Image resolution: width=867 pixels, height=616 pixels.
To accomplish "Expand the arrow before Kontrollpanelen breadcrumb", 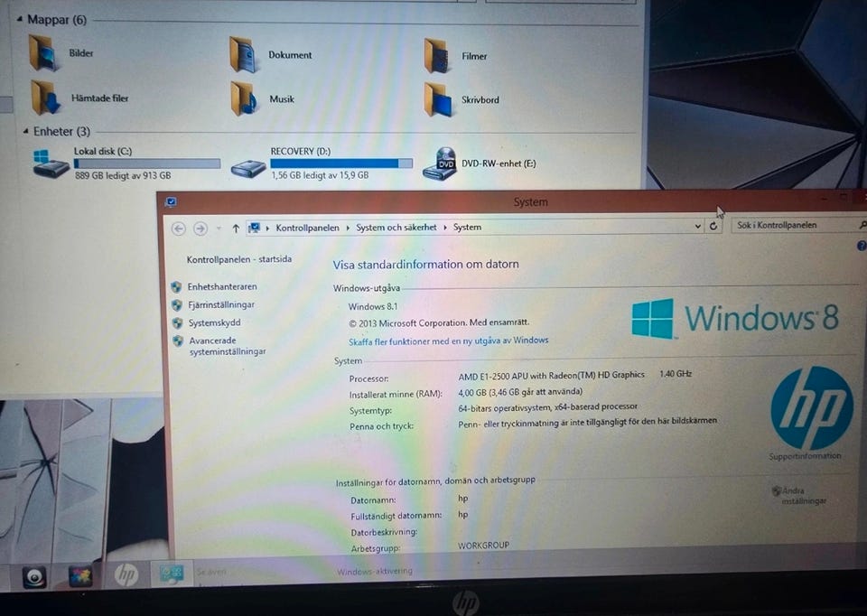I will coord(267,228).
